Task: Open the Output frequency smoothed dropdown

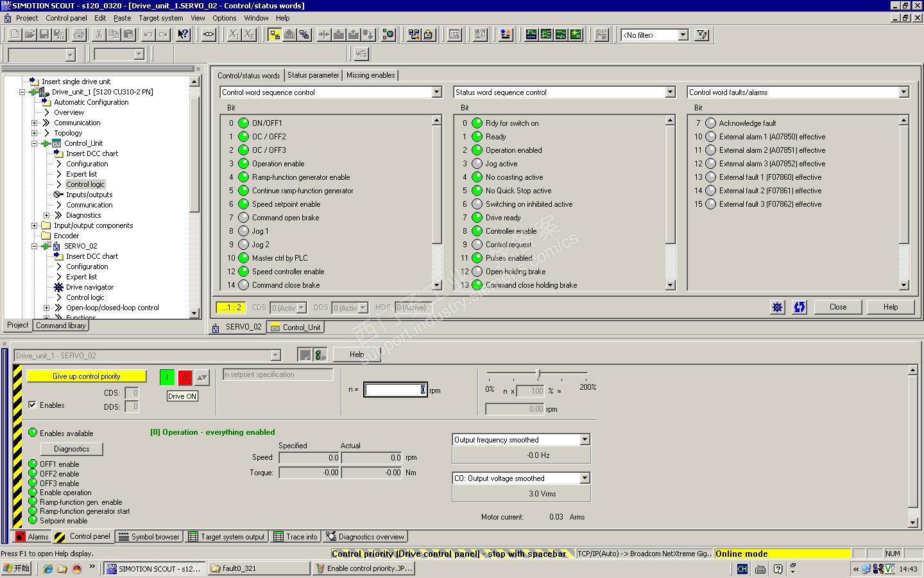Action: click(x=585, y=440)
